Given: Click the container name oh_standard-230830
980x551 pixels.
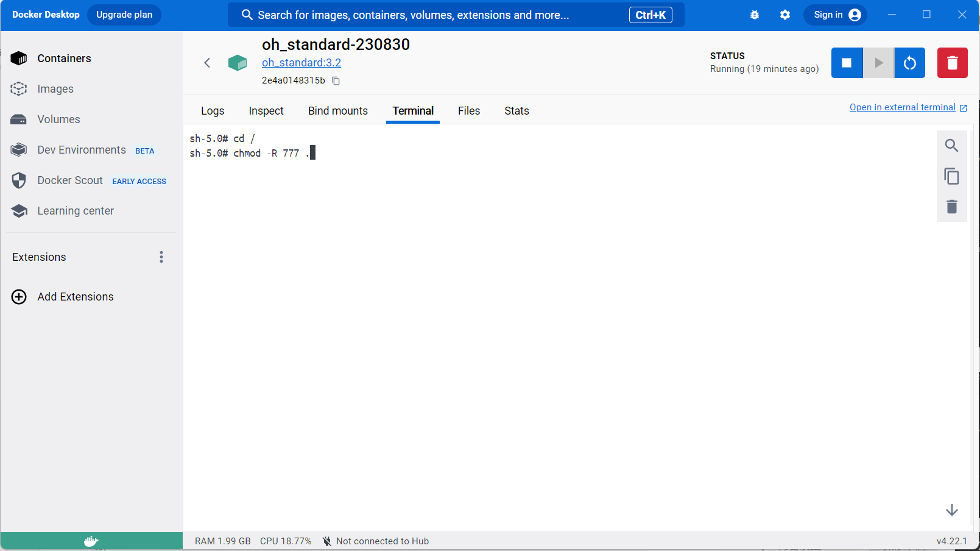Looking at the screenshot, I should coord(336,44).
